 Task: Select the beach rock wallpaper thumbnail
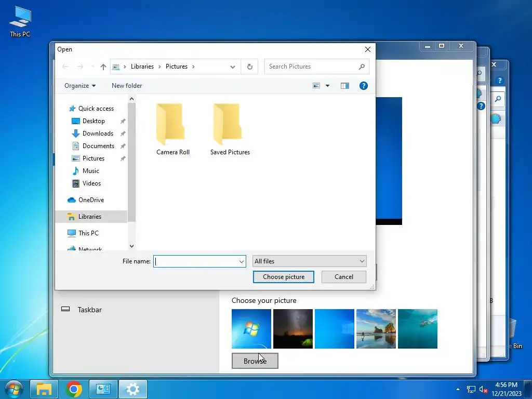(376, 329)
